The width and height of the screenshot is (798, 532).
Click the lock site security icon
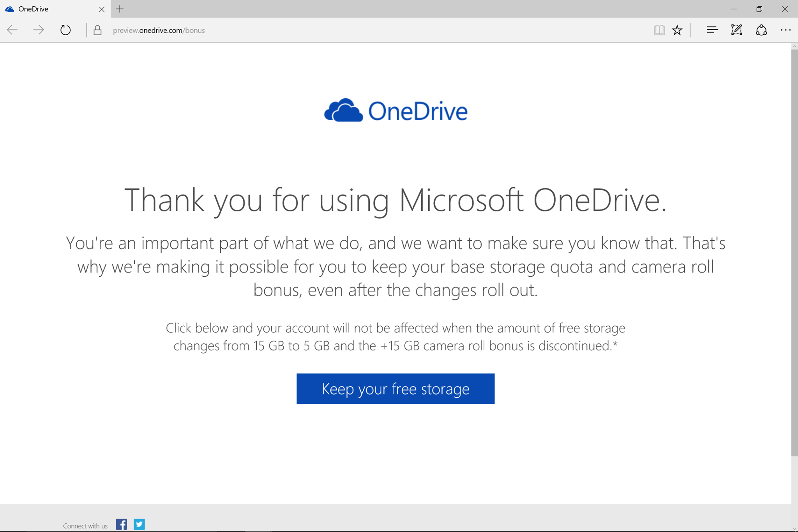97,30
